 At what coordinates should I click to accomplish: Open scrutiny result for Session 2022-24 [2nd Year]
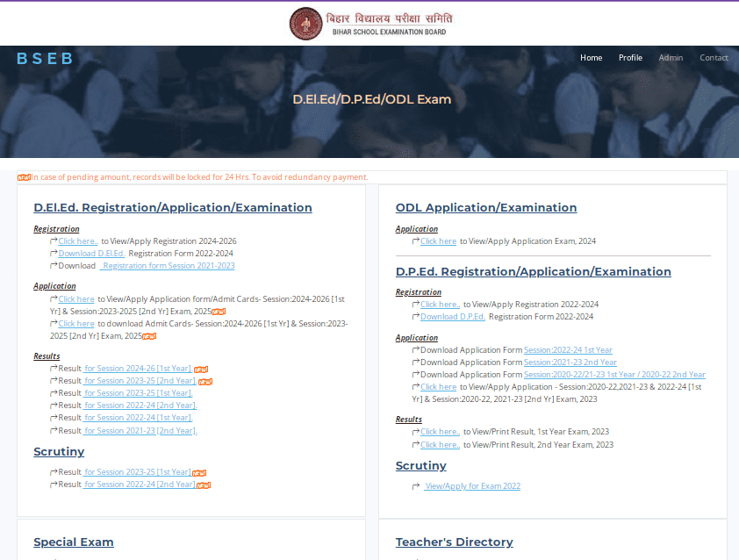tap(140, 485)
